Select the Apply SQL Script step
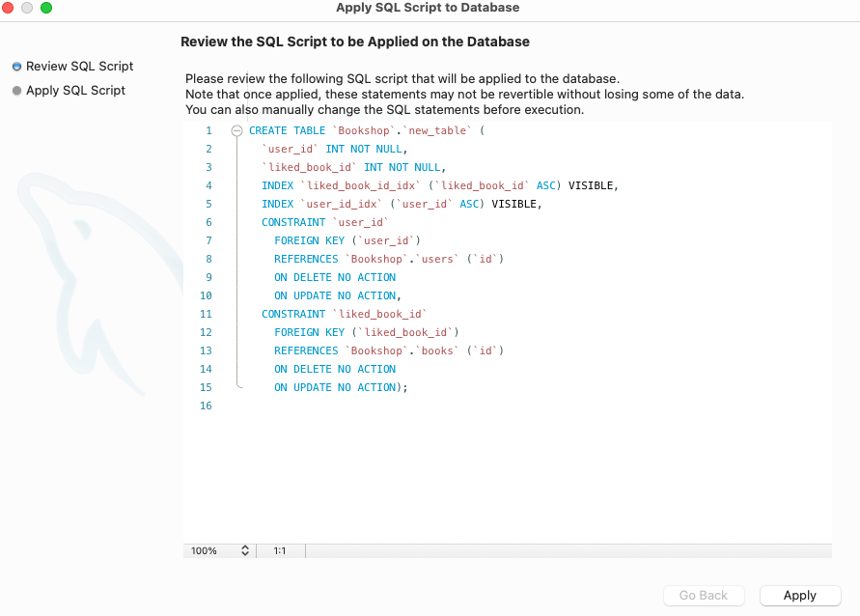The image size is (860, 616). (69, 91)
